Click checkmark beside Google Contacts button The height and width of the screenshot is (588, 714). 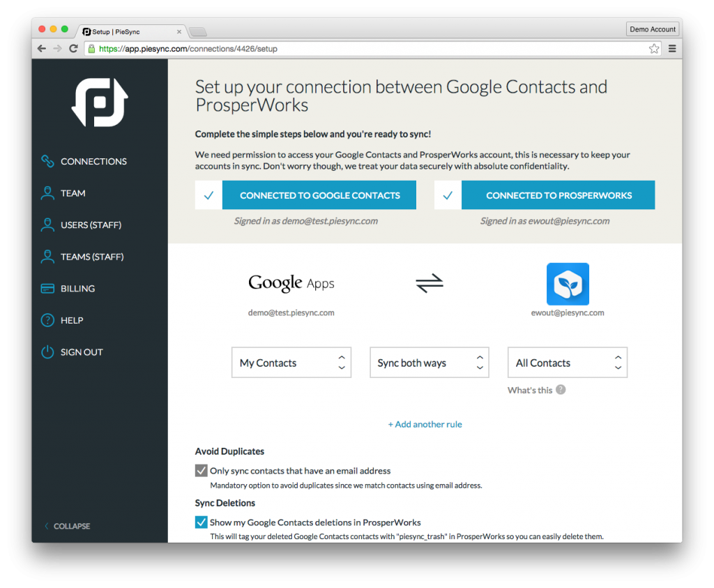click(208, 195)
